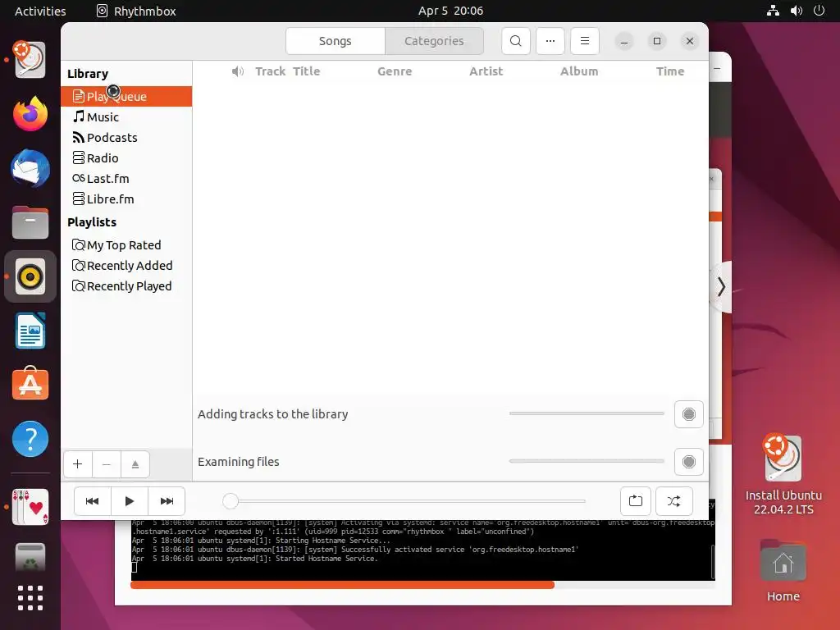The image size is (840, 630).
Task: Open the power menu icon
Action: point(819,11)
